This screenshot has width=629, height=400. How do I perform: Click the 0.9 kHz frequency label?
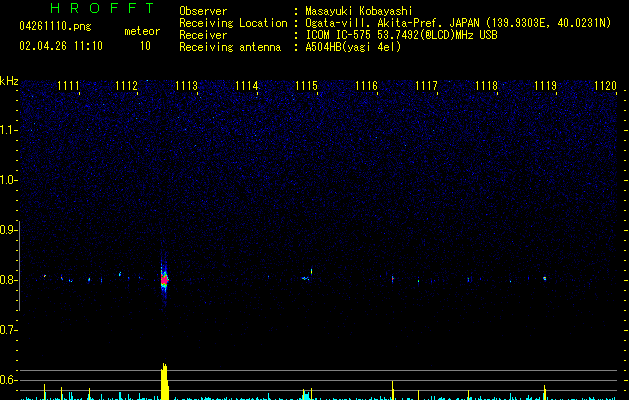pyautogui.click(x=7, y=230)
